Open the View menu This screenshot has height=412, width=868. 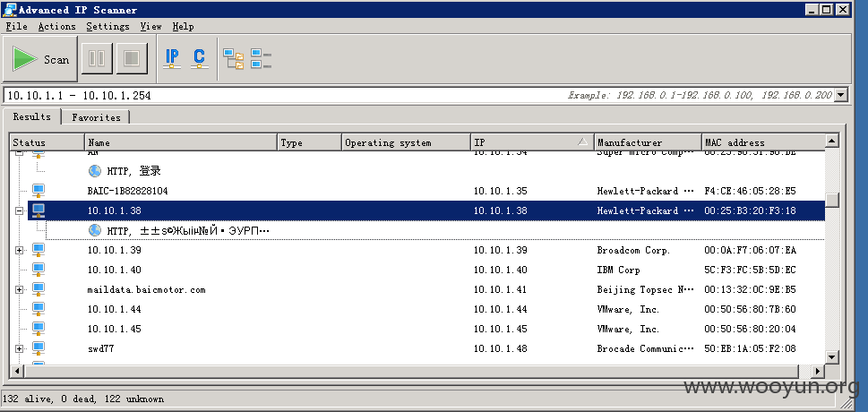click(150, 26)
